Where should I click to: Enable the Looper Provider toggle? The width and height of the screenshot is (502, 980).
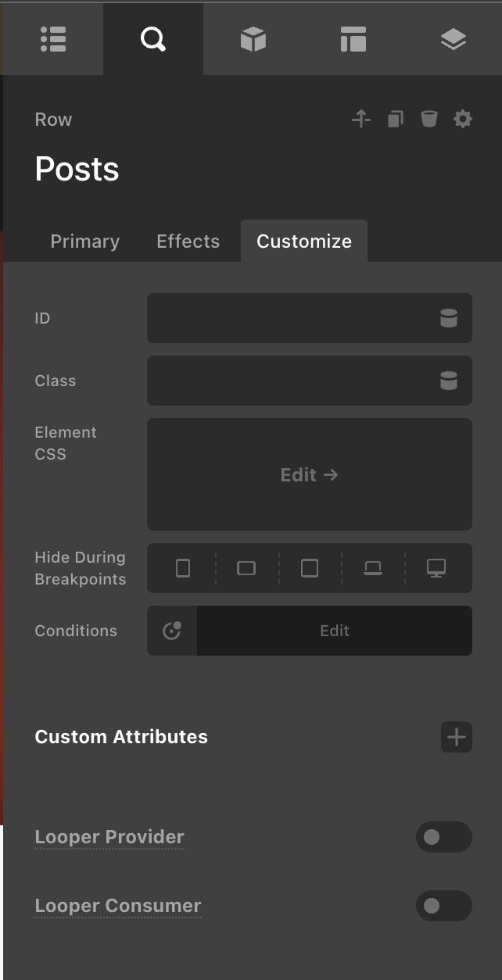[443, 837]
